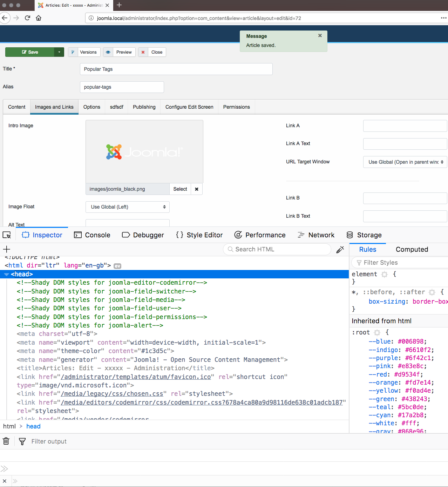Screen dimensions: 448x487
Task: Show the site information icon in the address bar
Action: coord(91,18)
